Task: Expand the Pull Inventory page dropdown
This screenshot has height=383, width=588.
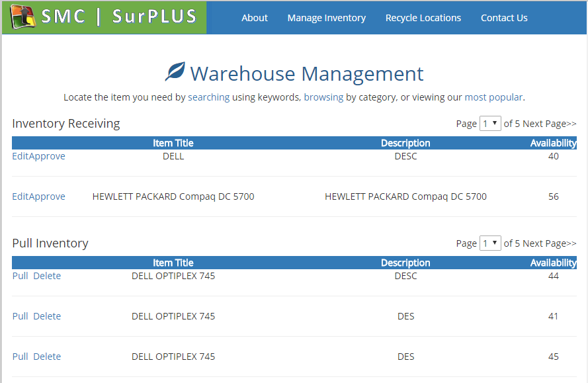Action: tap(490, 243)
